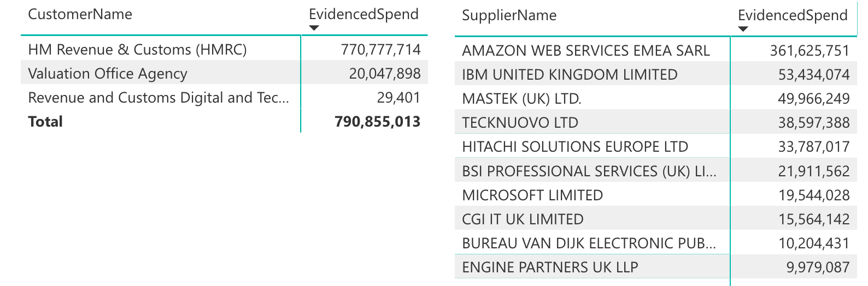Select HITACHI SOLUTIONS EUROPE LTD row
Viewport: 868px width, 286px height.
574,147
